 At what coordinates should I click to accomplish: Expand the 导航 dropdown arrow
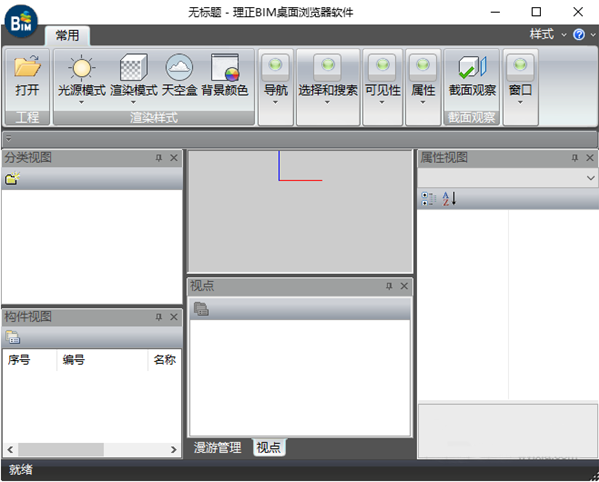pos(275,102)
